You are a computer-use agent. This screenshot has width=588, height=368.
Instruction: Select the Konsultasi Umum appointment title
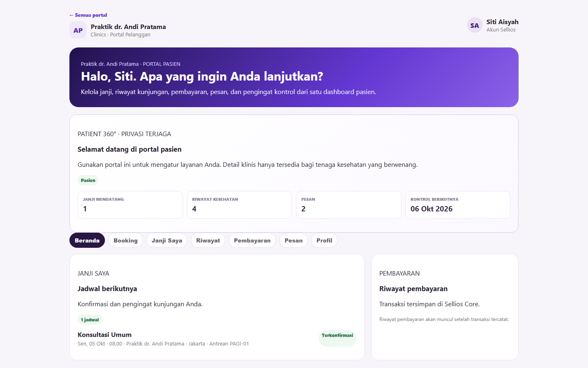(105, 334)
